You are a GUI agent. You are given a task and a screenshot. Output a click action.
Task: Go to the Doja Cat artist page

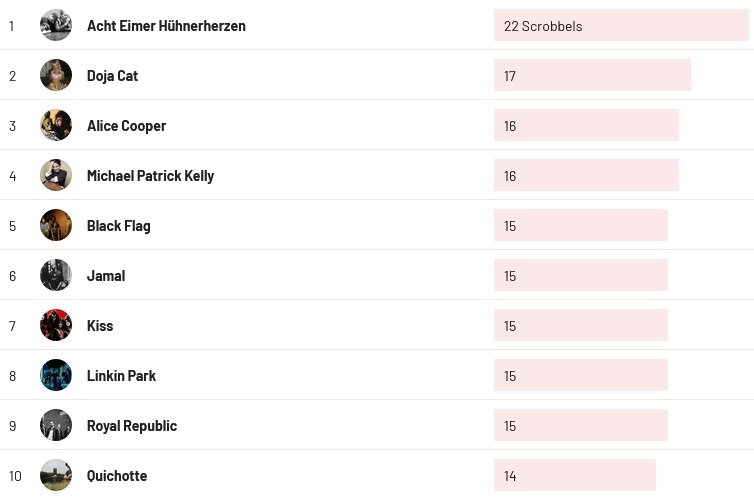pos(112,76)
